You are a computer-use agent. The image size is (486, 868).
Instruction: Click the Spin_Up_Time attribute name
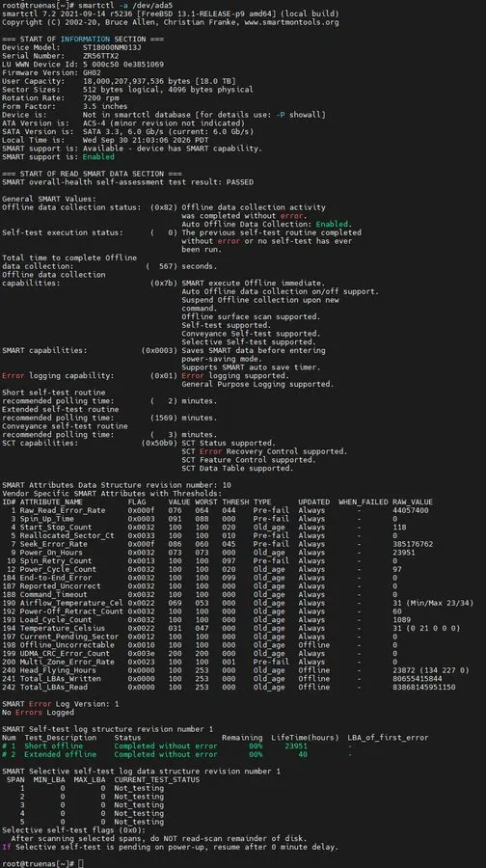[47, 519]
